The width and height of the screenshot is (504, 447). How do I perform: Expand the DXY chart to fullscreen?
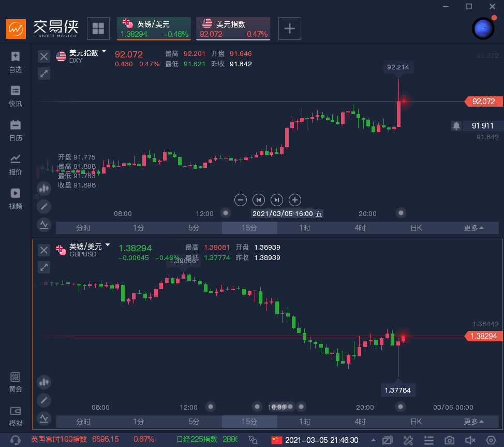coord(45,74)
